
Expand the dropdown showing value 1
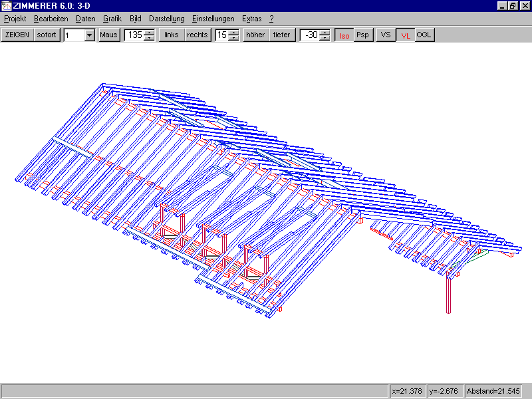pos(90,35)
